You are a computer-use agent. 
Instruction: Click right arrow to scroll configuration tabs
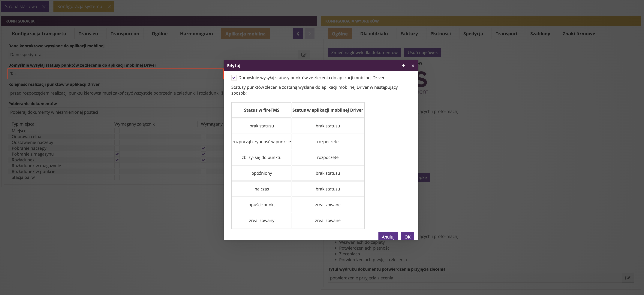point(309,34)
